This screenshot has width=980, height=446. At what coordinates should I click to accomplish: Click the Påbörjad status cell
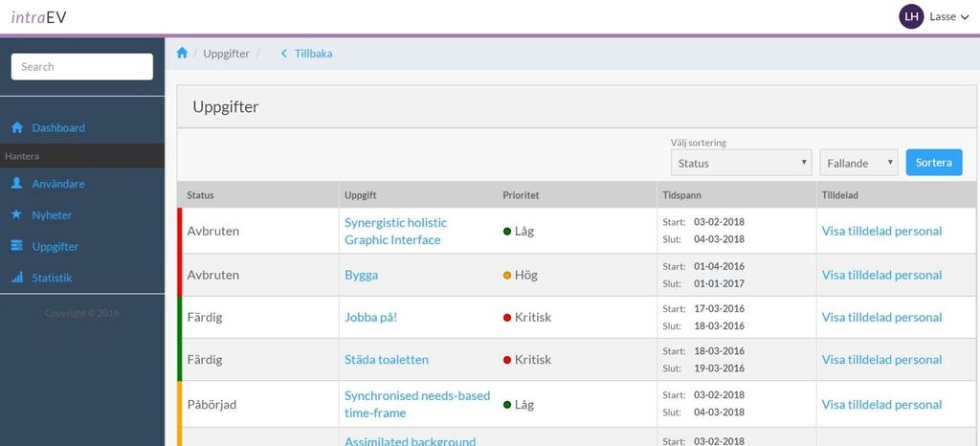(212, 405)
